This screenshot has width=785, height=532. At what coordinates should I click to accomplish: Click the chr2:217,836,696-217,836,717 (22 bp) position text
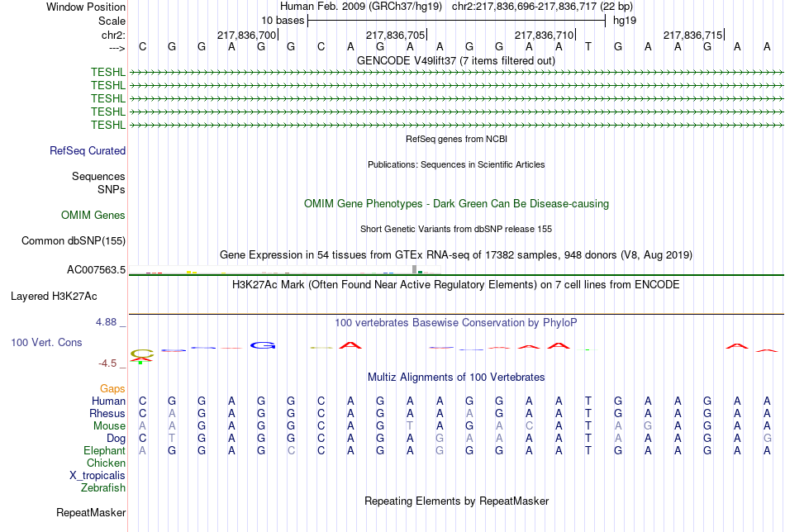point(542,7)
